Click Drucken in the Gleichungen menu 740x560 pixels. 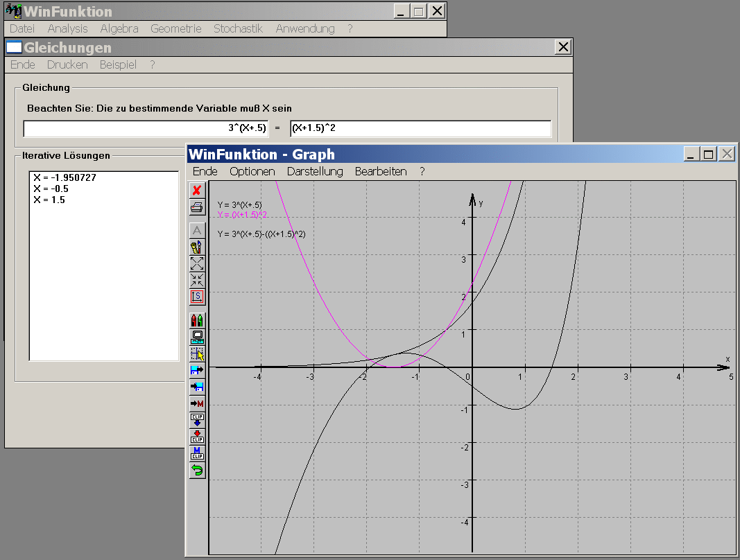tap(67, 64)
